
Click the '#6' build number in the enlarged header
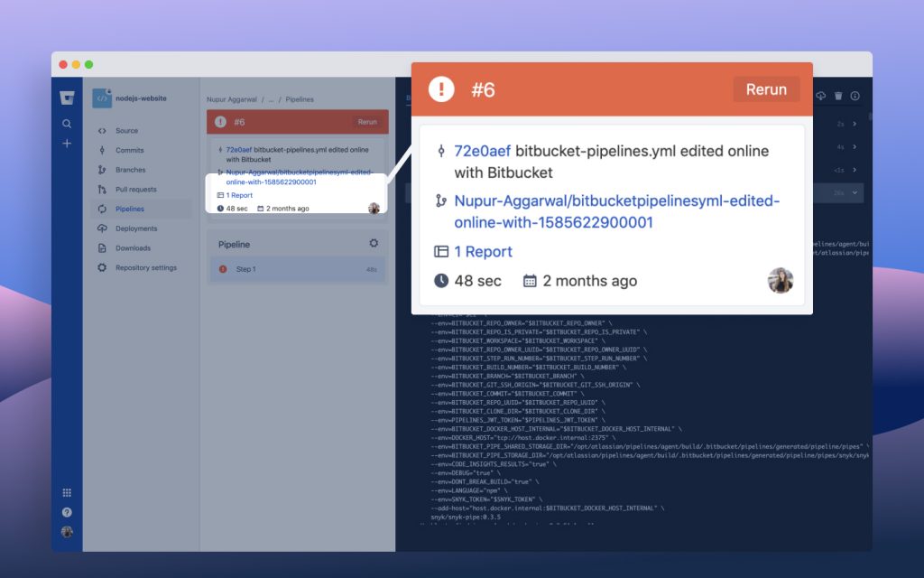[484, 89]
